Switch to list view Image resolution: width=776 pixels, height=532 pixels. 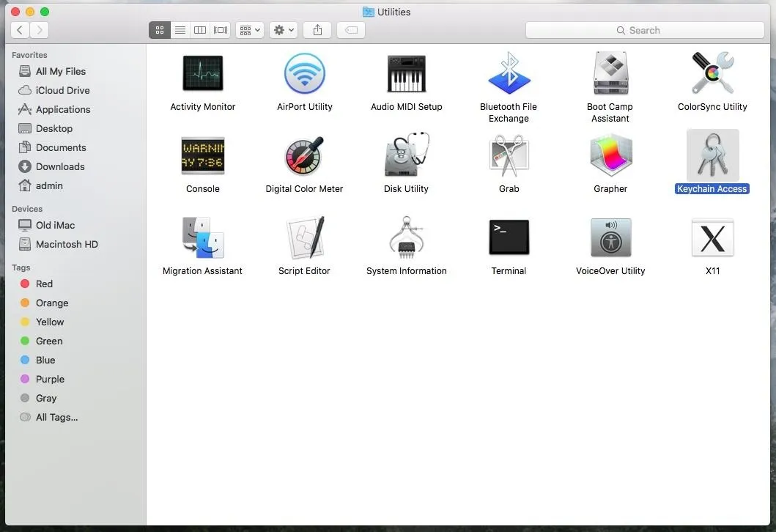(180, 30)
